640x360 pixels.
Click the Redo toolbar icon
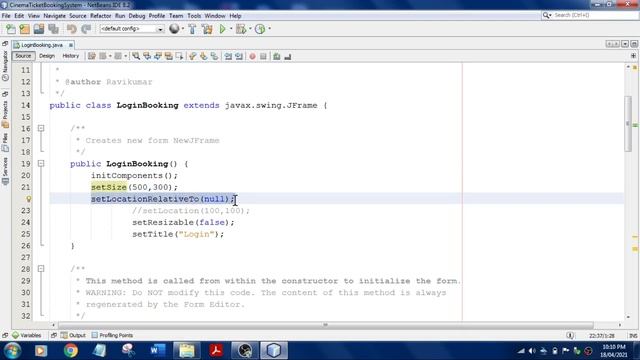coord(86,29)
